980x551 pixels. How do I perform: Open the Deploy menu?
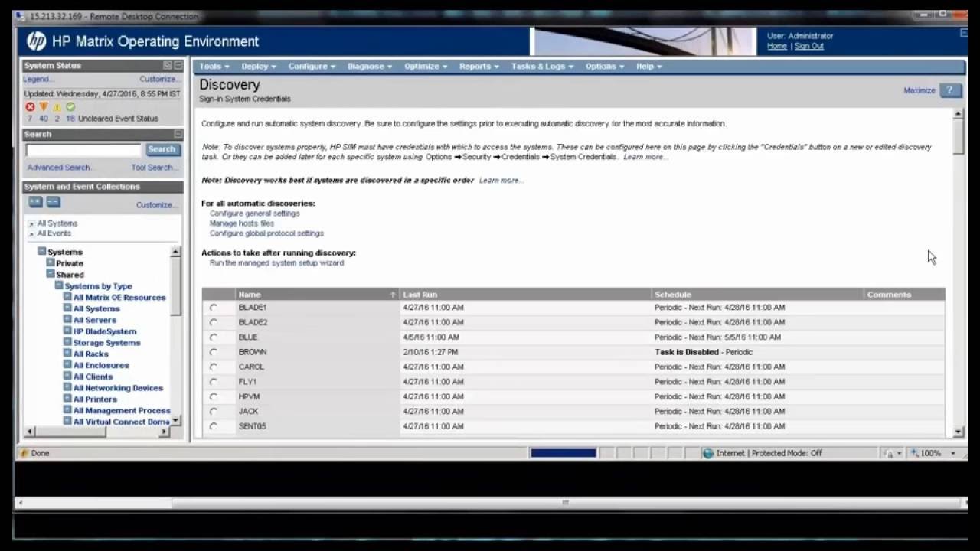tap(259, 67)
